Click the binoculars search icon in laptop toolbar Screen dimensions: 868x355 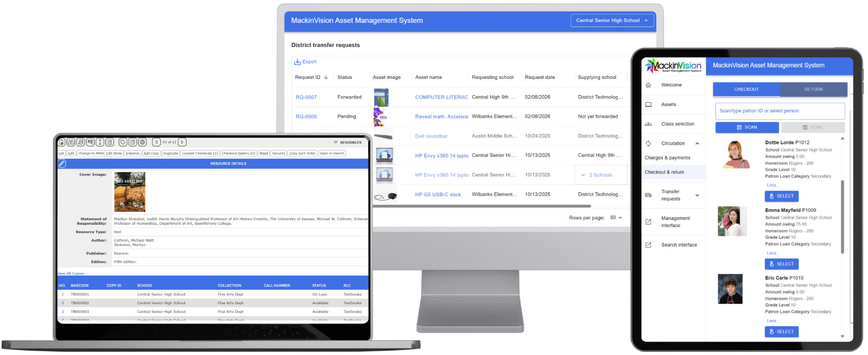pos(70,142)
